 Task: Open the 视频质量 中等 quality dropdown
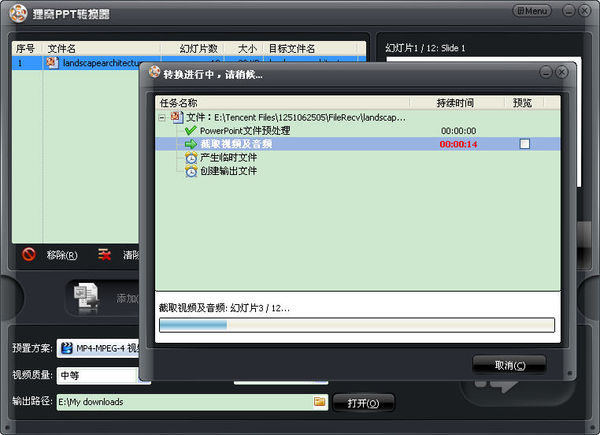coord(104,375)
